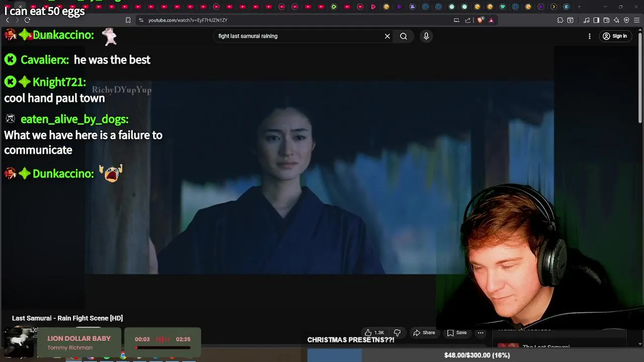Click Knight721 chat username
The height and width of the screenshot is (362, 644).
point(59,82)
